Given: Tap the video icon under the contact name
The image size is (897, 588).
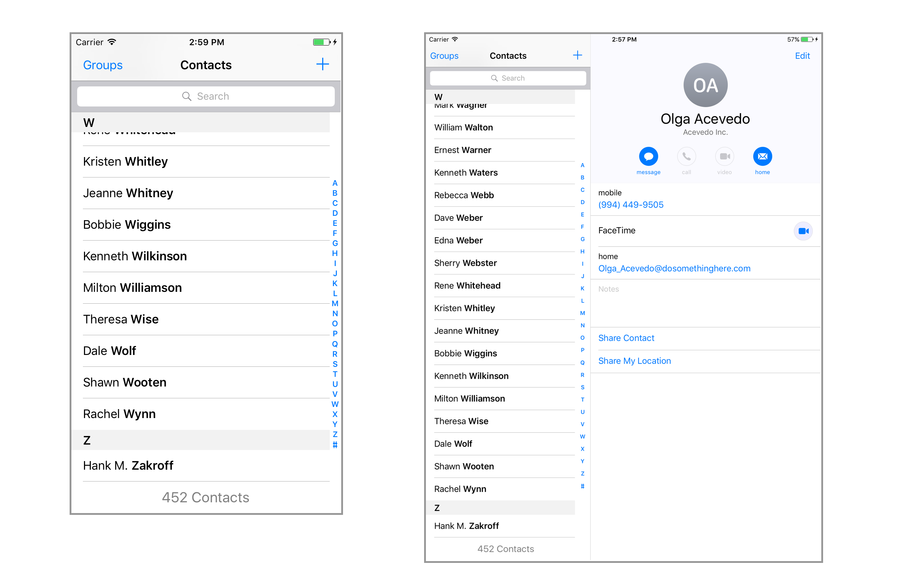Looking at the screenshot, I should click(x=724, y=156).
